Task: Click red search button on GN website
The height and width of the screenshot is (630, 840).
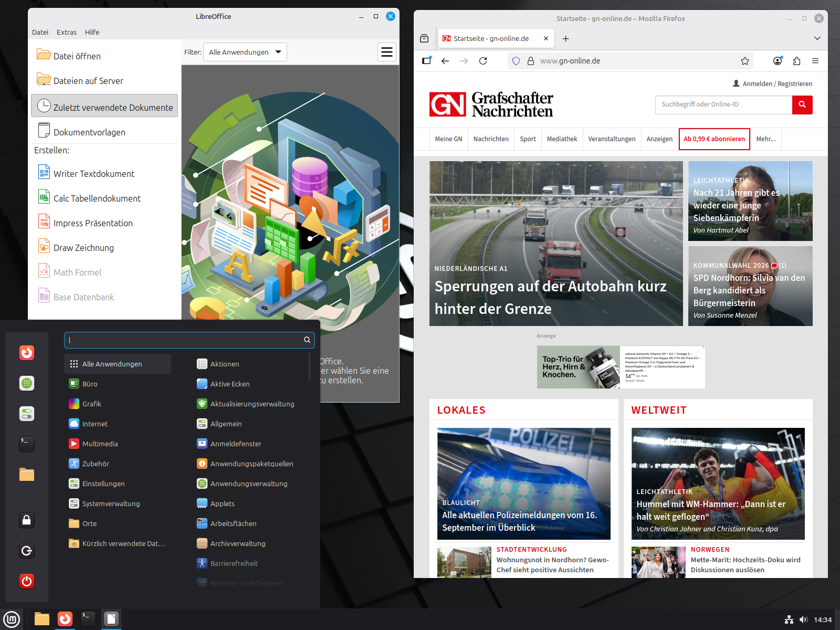Action: click(x=802, y=104)
